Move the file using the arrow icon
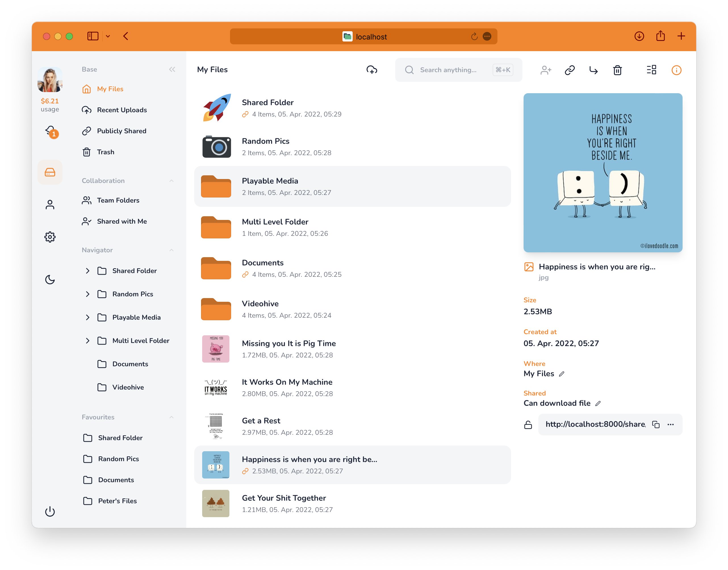The image size is (728, 570). pyautogui.click(x=594, y=70)
